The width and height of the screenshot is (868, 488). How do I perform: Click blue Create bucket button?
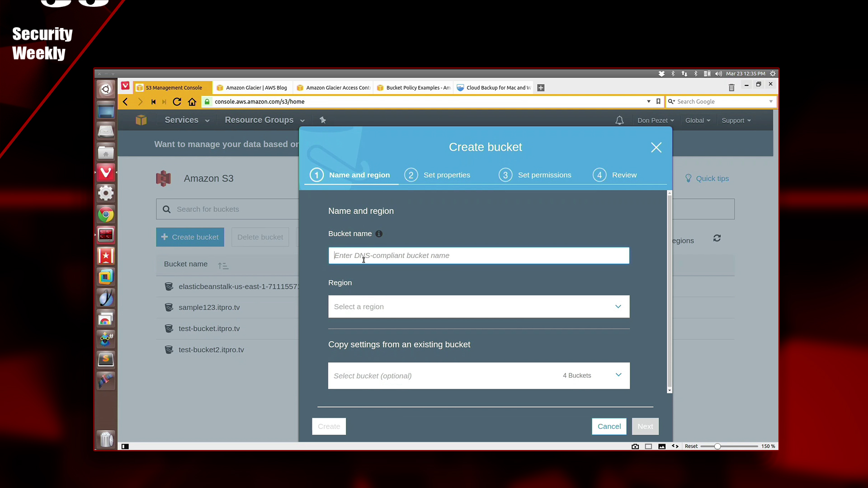[x=190, y=237]
